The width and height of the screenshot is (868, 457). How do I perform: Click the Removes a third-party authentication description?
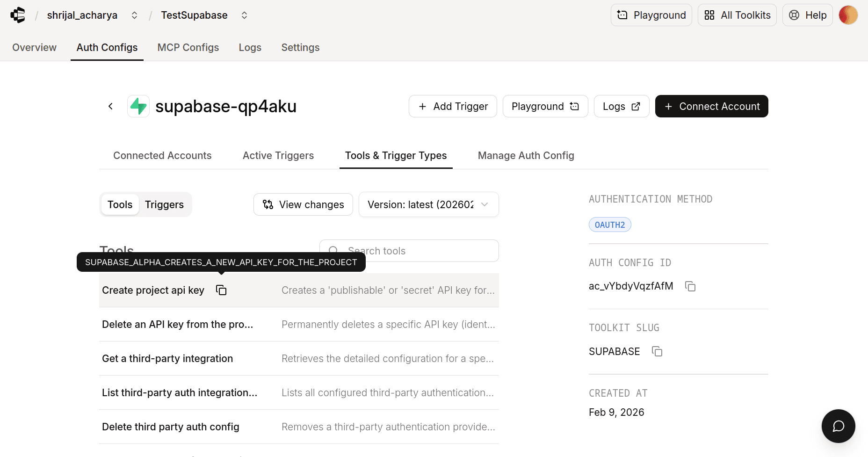(x=388, y=427)
